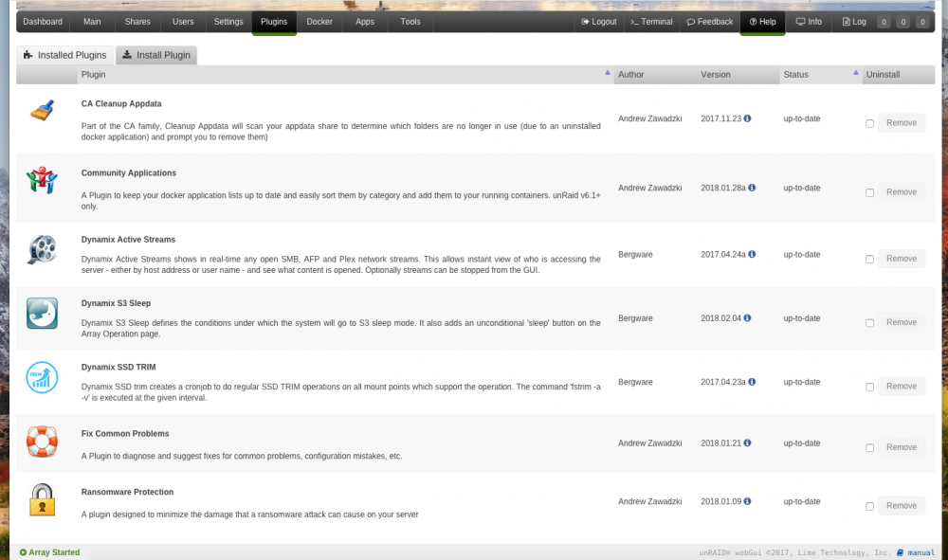Open the Users menu
Screen dimensions: 948x560
(183, 22)
